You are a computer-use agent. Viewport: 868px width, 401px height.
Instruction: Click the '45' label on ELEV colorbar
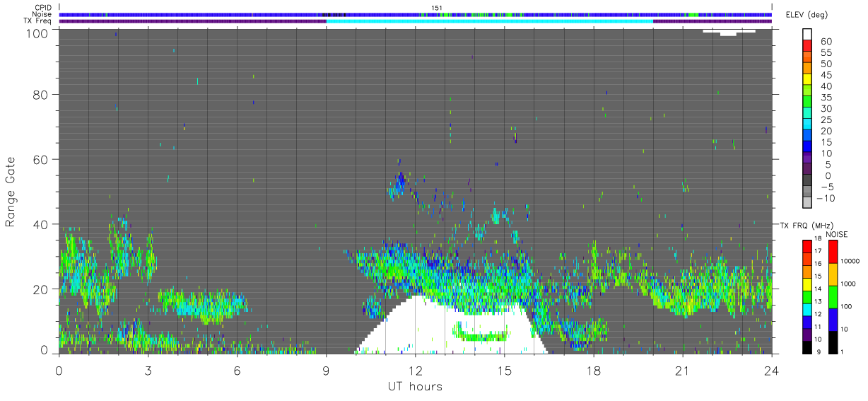(826, 75)
